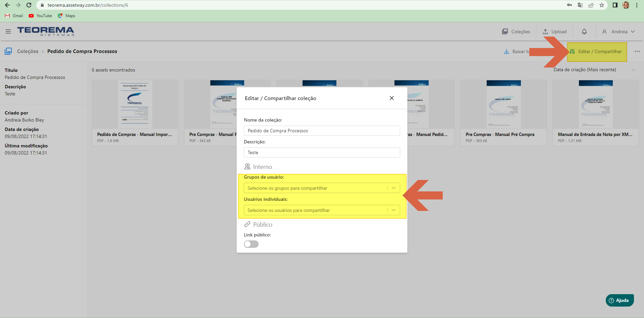Open the browser side panel icon
644x318 pixels.
[615, 5]
